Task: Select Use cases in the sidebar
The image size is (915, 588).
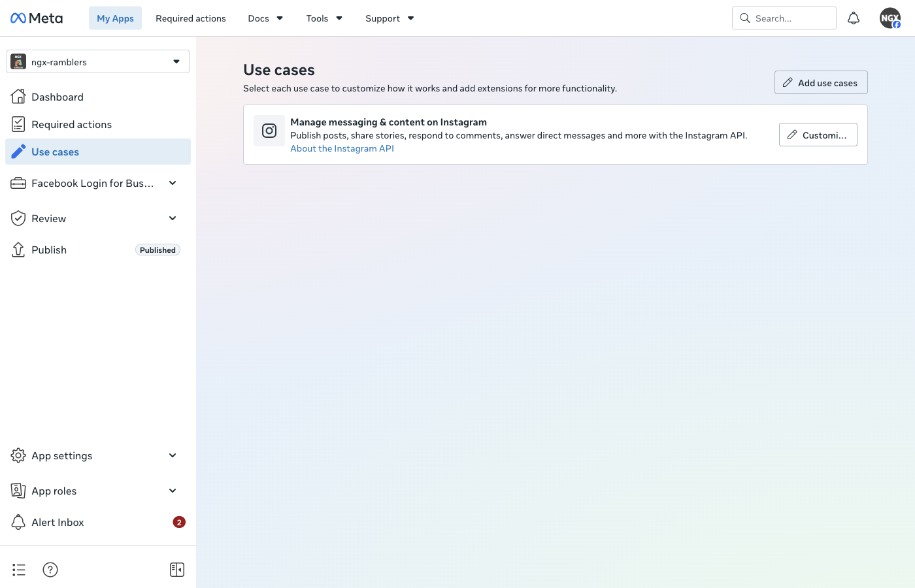Action: coord(98,152)
